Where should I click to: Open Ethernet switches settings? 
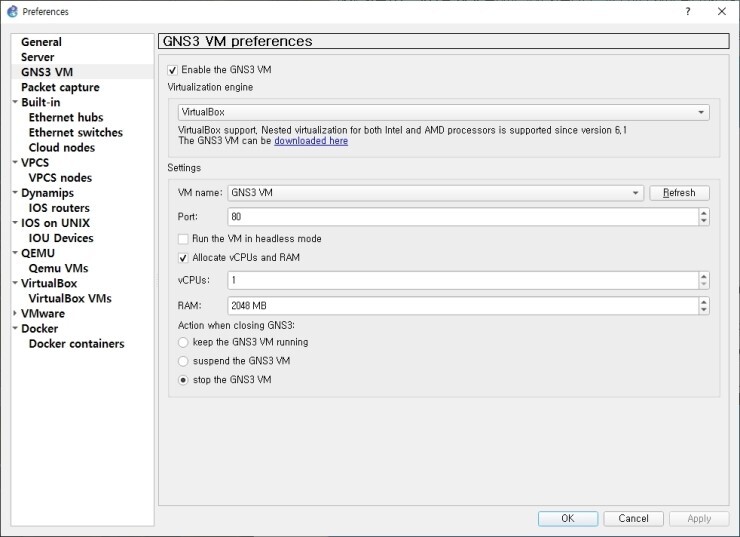coord(76,133)
